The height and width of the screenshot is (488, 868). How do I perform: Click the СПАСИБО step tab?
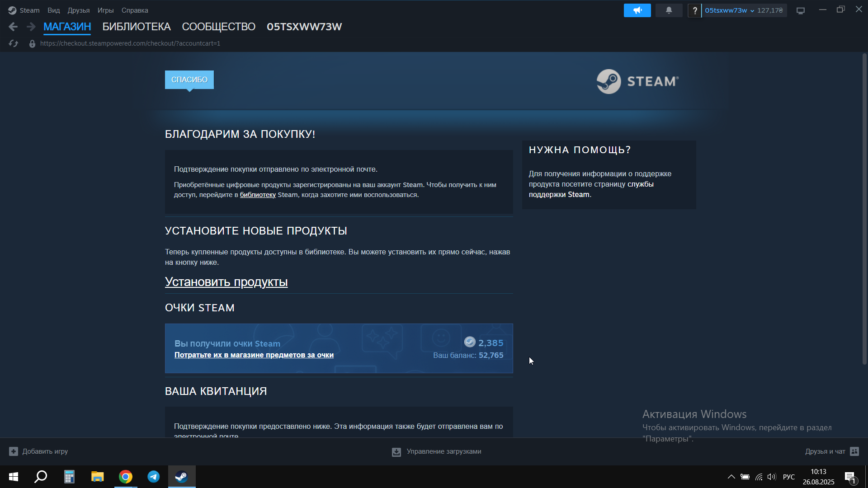[189, 80]
